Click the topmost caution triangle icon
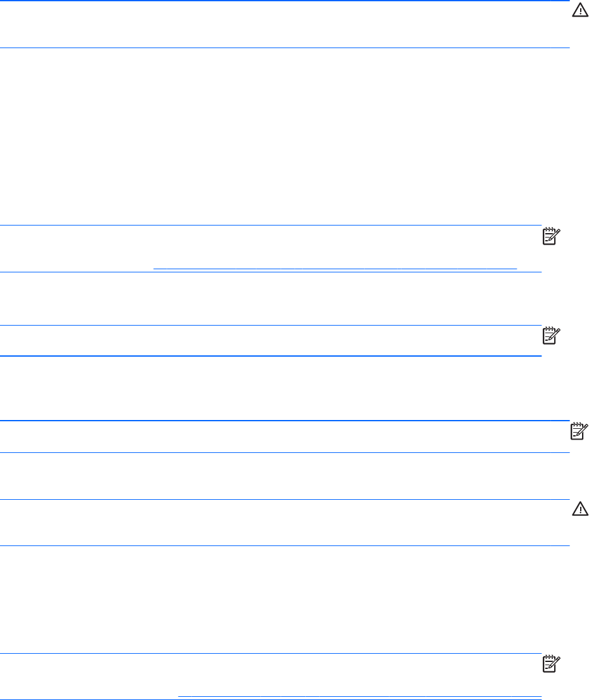Screen dimensions: 589x700 coord(580,11)
